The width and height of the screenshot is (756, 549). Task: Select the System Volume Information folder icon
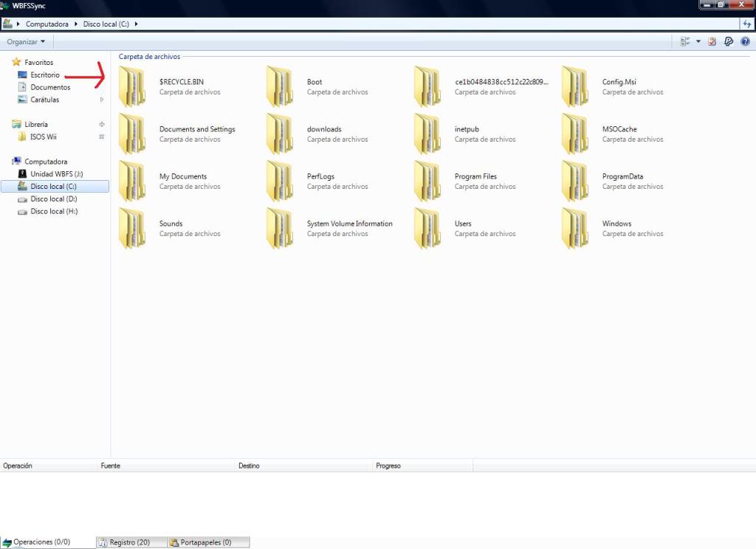(280, 229)
